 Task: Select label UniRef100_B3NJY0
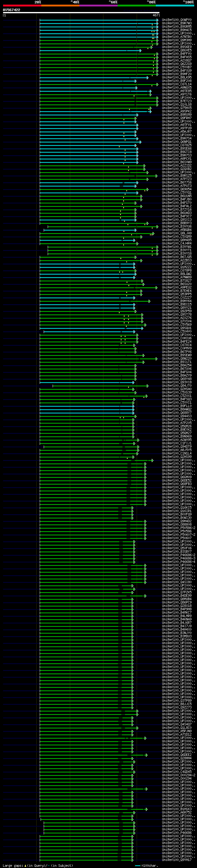[177, 633]
